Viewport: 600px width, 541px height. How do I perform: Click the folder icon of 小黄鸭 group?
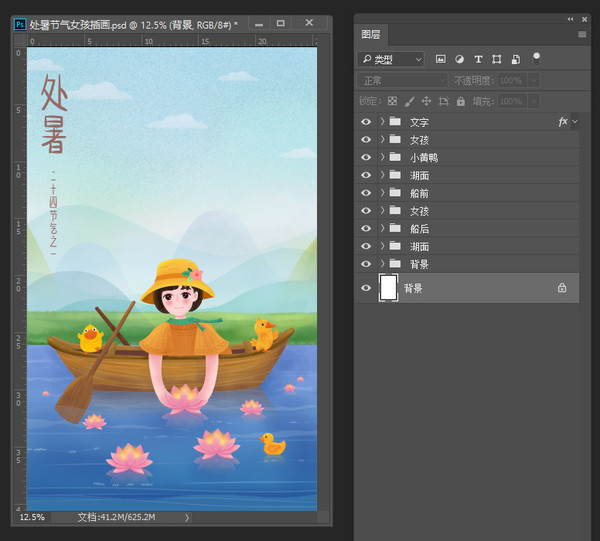click(395, 157)
